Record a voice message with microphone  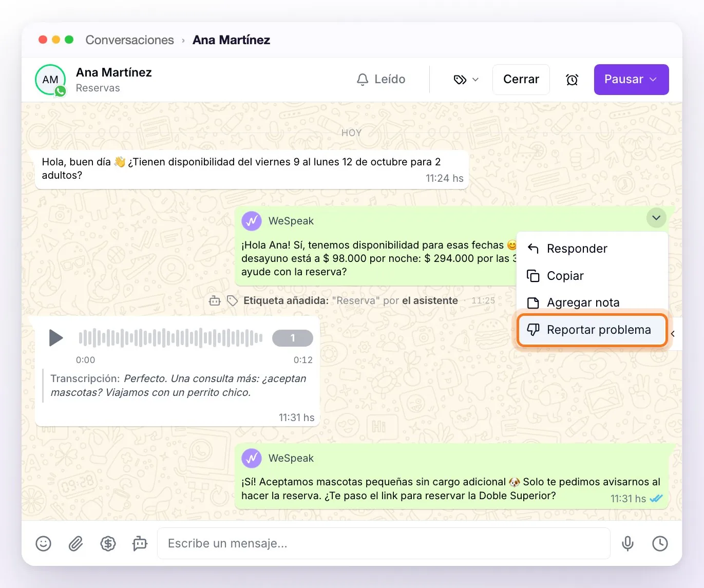pyautogui.click(x=627, y=543)
